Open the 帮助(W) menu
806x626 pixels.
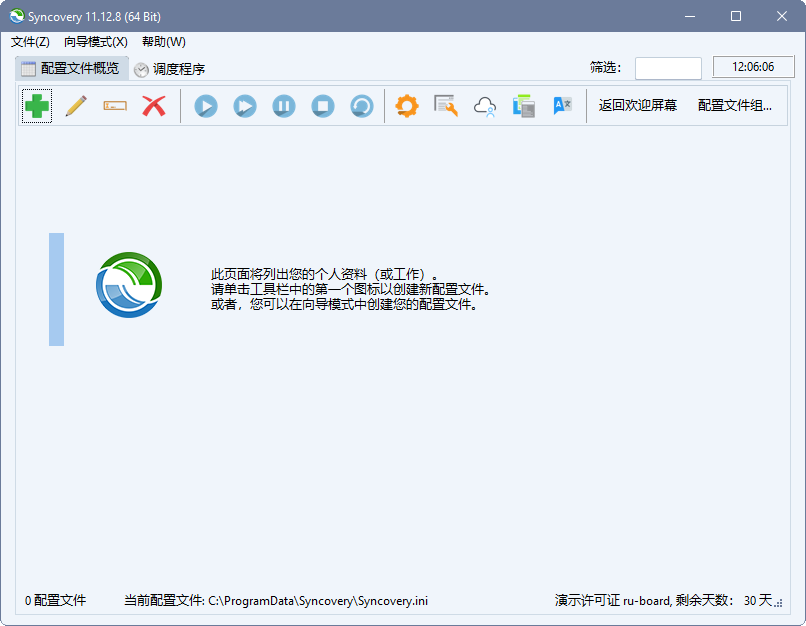point(160,42)
